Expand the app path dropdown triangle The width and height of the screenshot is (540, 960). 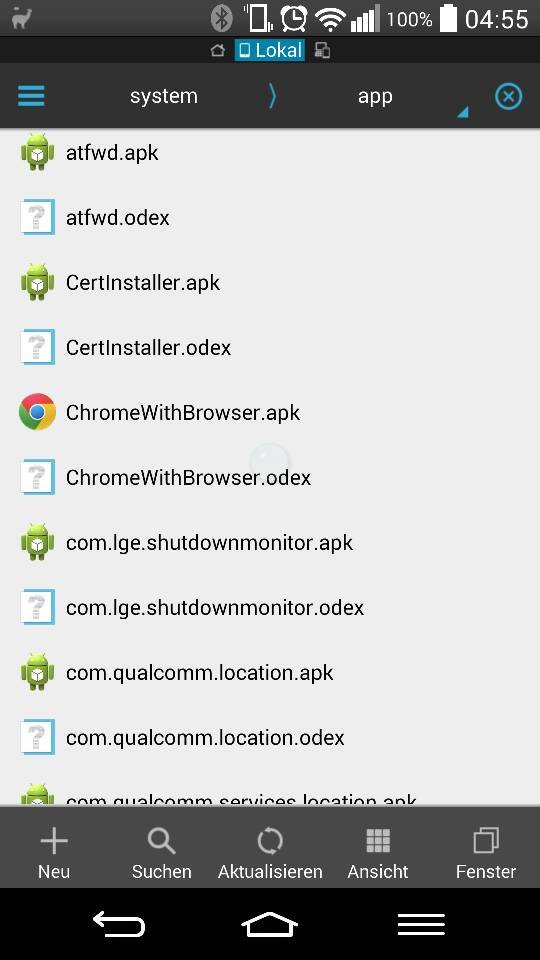click(463, 111)
